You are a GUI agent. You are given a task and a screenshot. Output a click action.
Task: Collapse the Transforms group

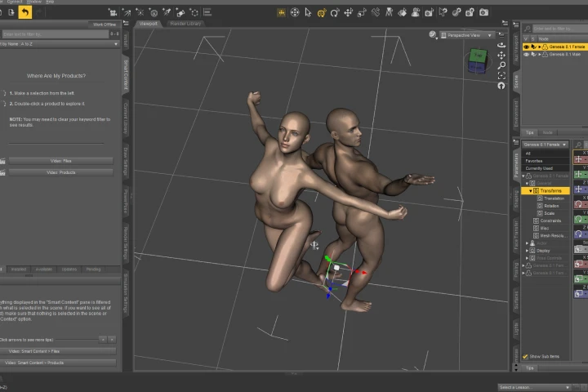pos(530,191)
